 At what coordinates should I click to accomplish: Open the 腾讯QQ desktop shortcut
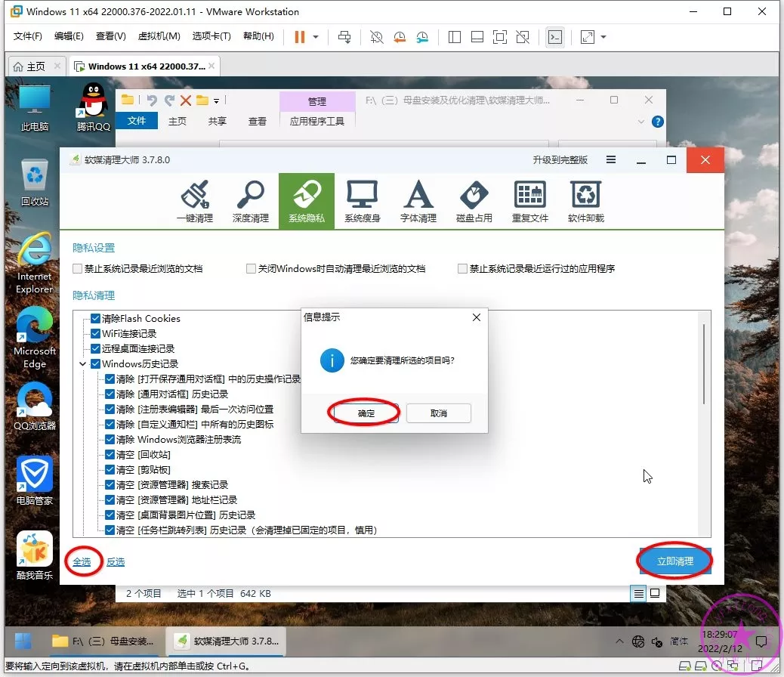[93, 107]
